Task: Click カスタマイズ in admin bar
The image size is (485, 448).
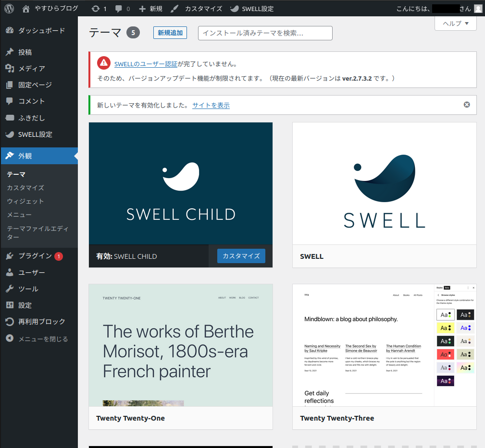Action: coord(203,9)
